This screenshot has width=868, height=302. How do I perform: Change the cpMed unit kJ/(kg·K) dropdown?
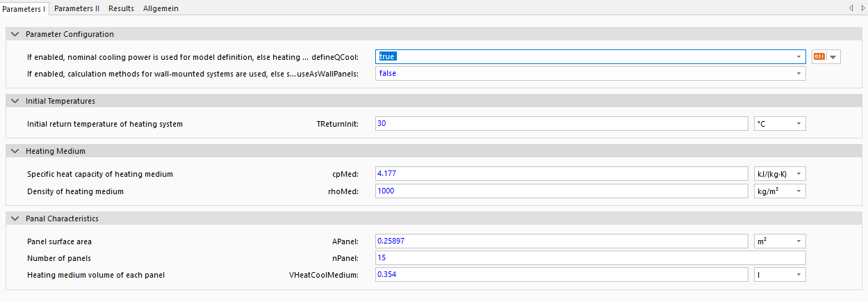coord(780,173)
